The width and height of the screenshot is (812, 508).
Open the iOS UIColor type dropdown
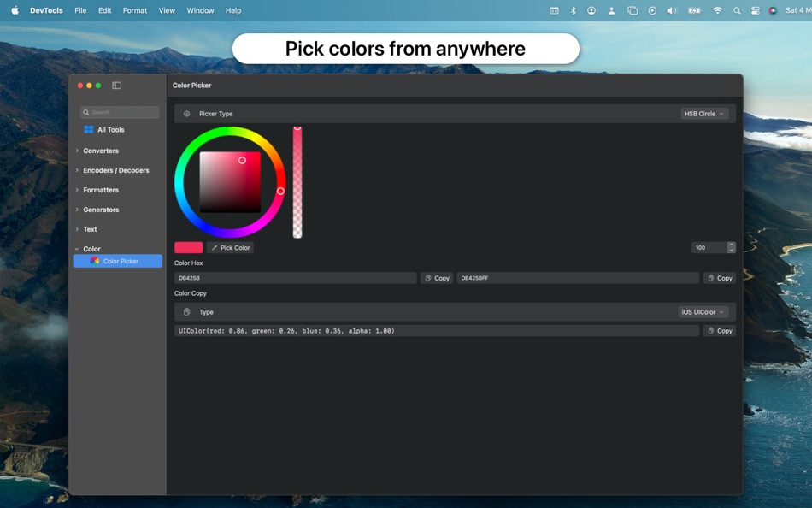point(703,312)
